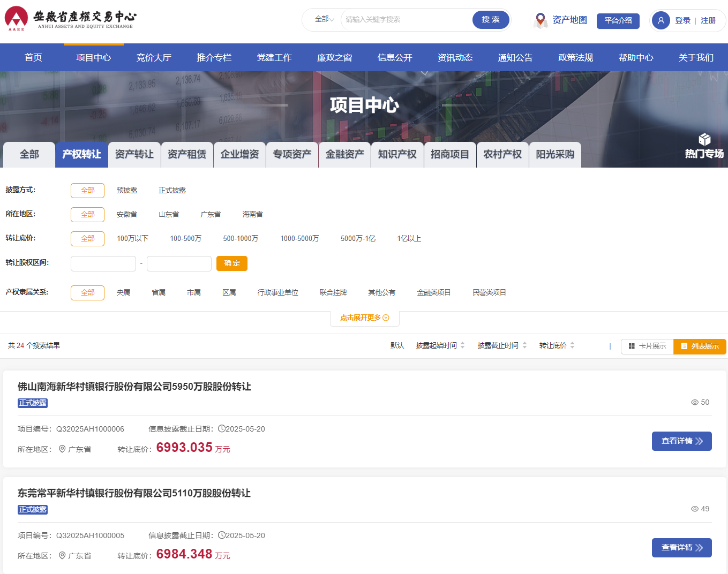
Task: Open 政策法规 navigation menu
Action: click(576, 57)
